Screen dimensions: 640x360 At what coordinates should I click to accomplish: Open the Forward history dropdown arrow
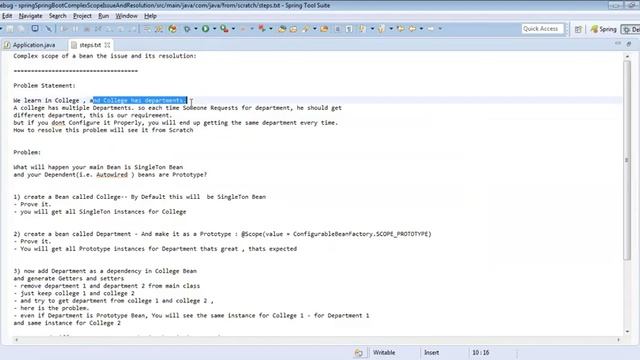pos(440,29)
